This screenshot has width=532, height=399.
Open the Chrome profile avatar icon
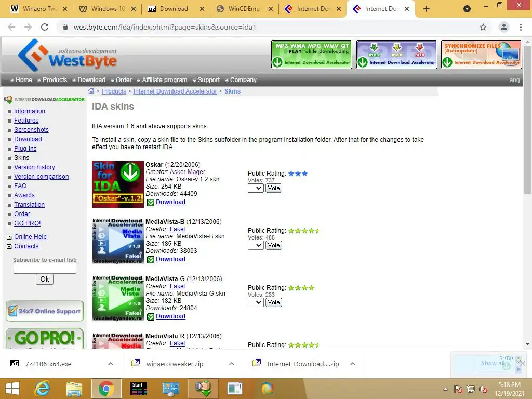click(504, 27)
